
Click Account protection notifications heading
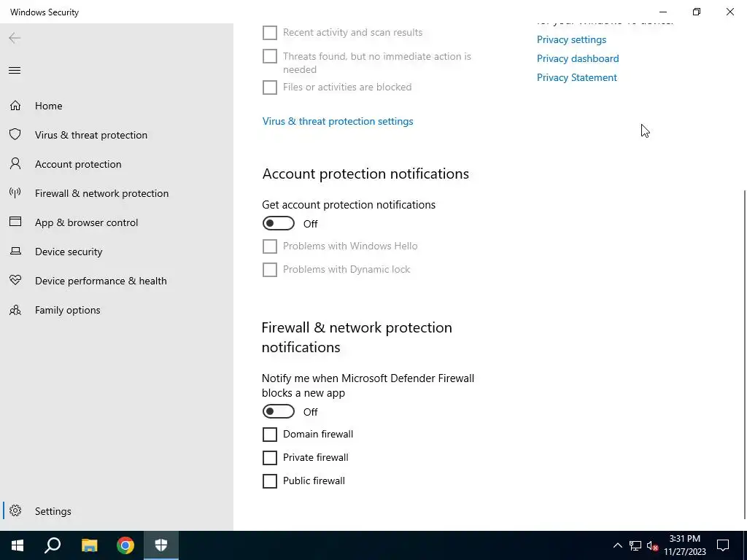tap(365, 174)
